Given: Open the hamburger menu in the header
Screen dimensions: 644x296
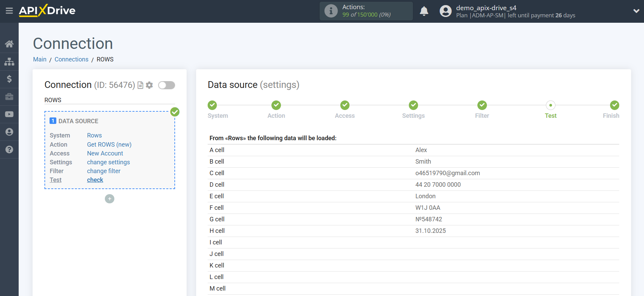Looking at the screenshot, I should [9, 11].
